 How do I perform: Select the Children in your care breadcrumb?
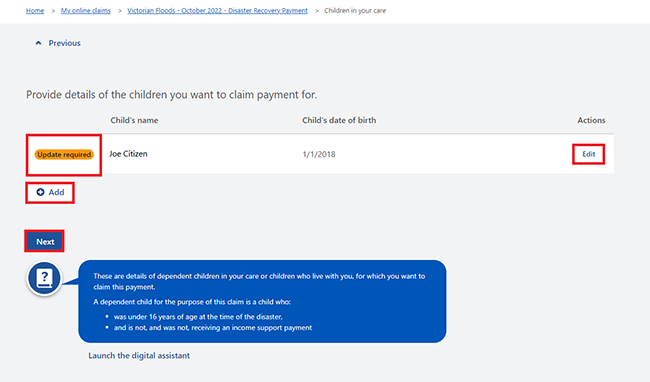tap(355, 11)
